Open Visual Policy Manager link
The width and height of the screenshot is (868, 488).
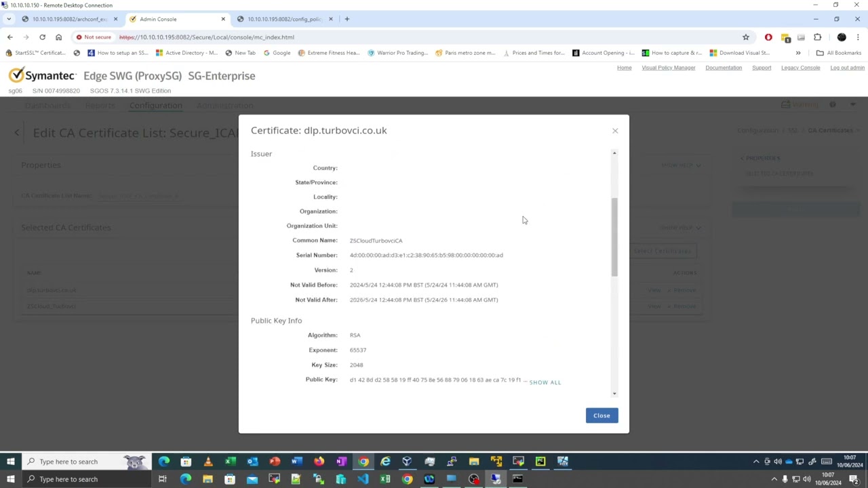point(668,68)
